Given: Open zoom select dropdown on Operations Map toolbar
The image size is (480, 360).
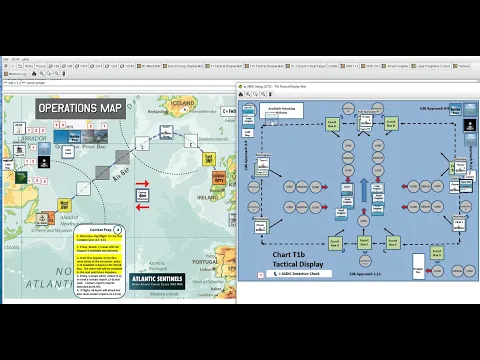Looking at the screenshot, I should (x=49, y=73).
